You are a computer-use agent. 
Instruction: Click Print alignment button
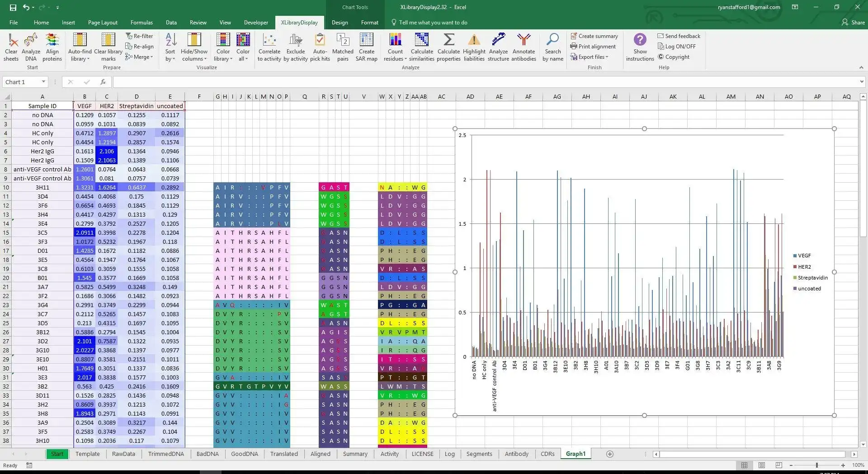(593, 47)
